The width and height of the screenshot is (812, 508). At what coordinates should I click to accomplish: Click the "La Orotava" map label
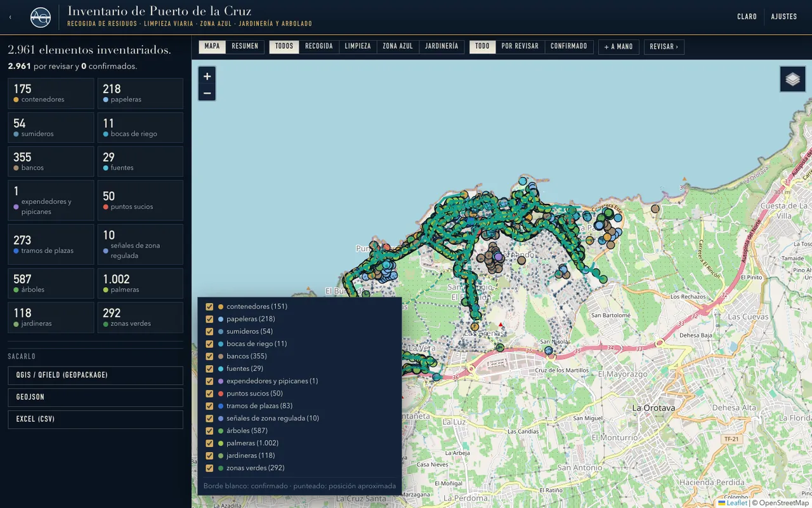click(653, 408)
